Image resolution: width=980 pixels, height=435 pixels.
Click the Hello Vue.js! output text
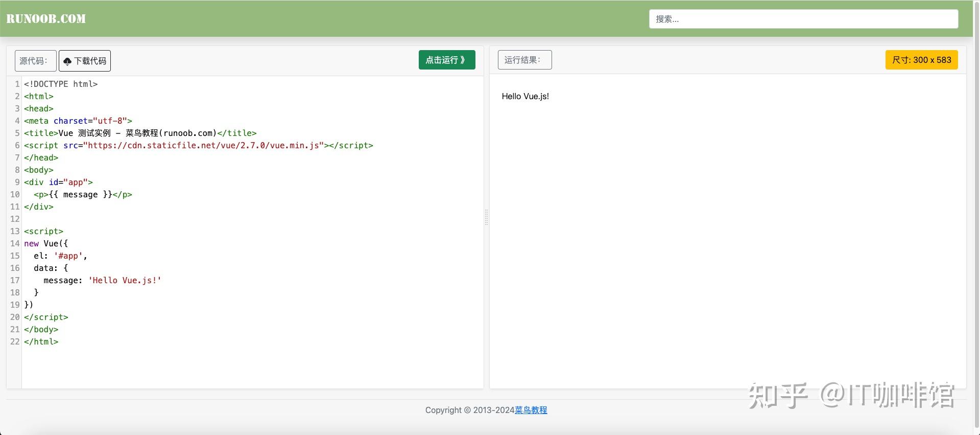(525, 96)
